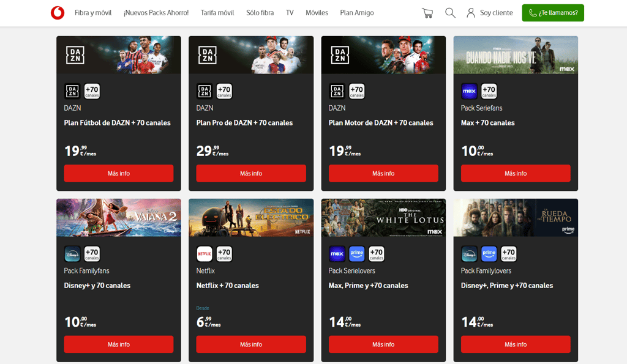The width and height of the screenshot is (627, 364).
Task: Click Más info for Netflix + 70 canales
Action: pos(251,344)
